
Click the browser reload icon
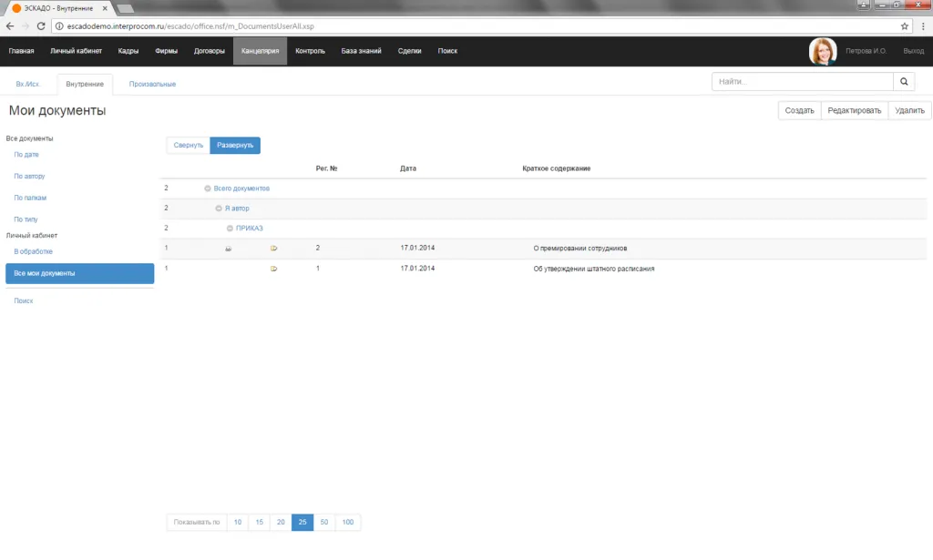click(x=41, y=26)
